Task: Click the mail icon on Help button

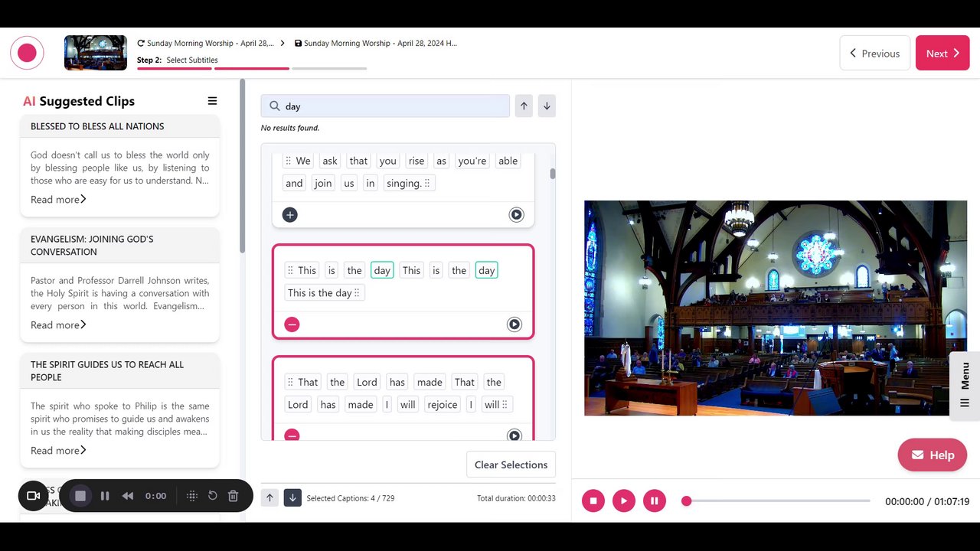Action: point(918,455)
